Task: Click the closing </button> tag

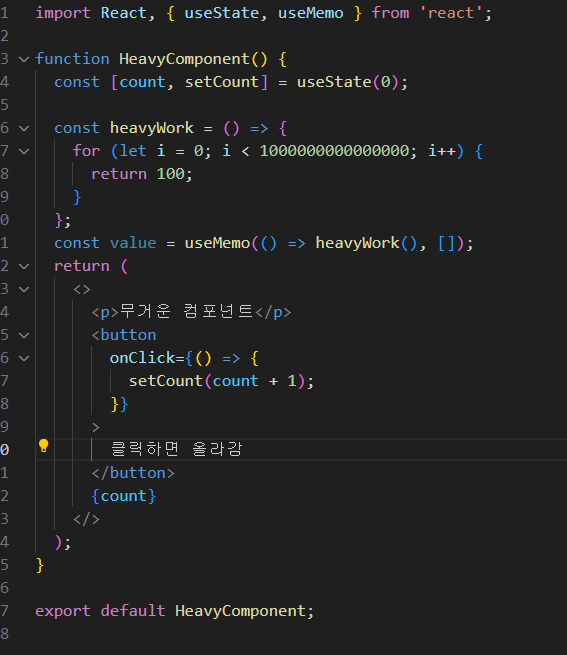Action: [x=133, y=473]
